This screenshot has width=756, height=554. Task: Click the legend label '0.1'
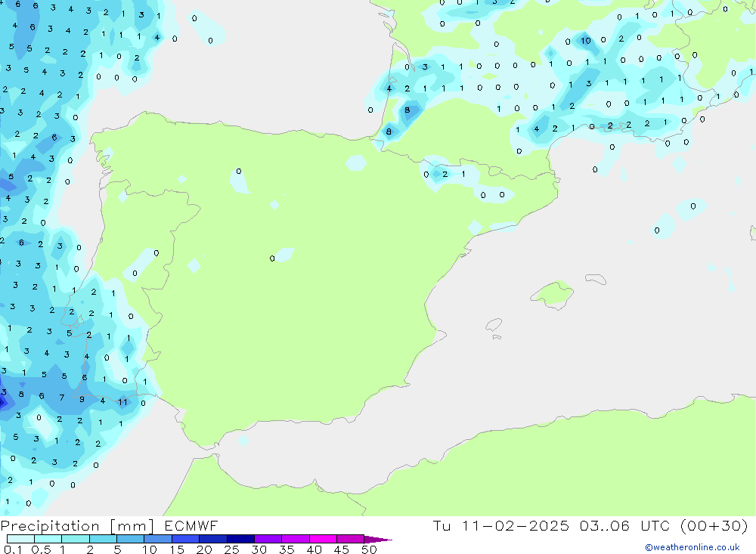13,549
